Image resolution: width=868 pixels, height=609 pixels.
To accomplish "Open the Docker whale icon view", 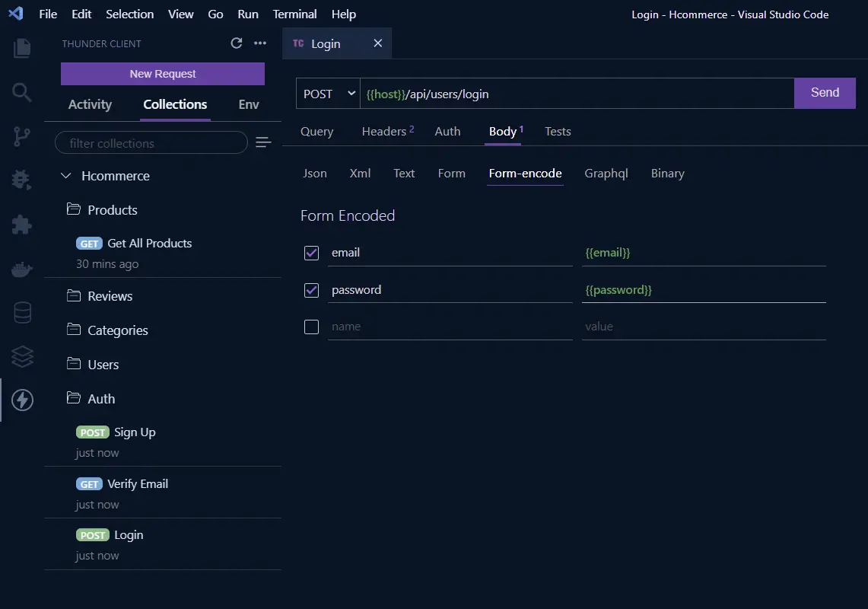I will (x=21, y=269).
